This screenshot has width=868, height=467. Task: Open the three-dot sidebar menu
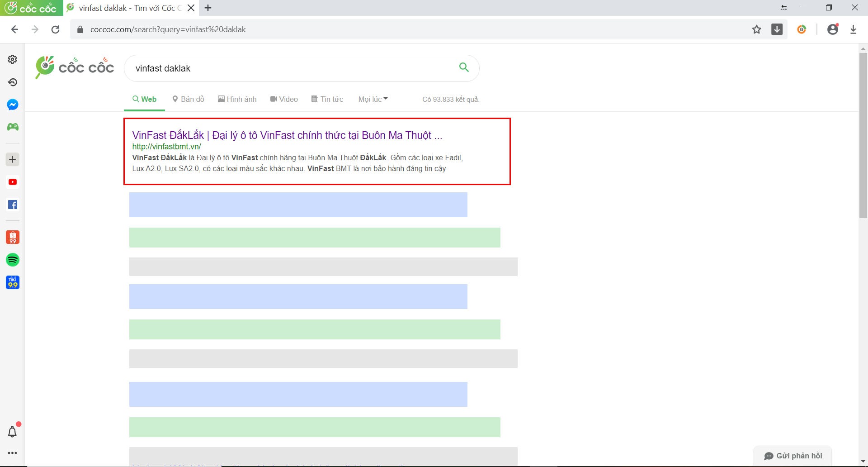pos(13,453)
